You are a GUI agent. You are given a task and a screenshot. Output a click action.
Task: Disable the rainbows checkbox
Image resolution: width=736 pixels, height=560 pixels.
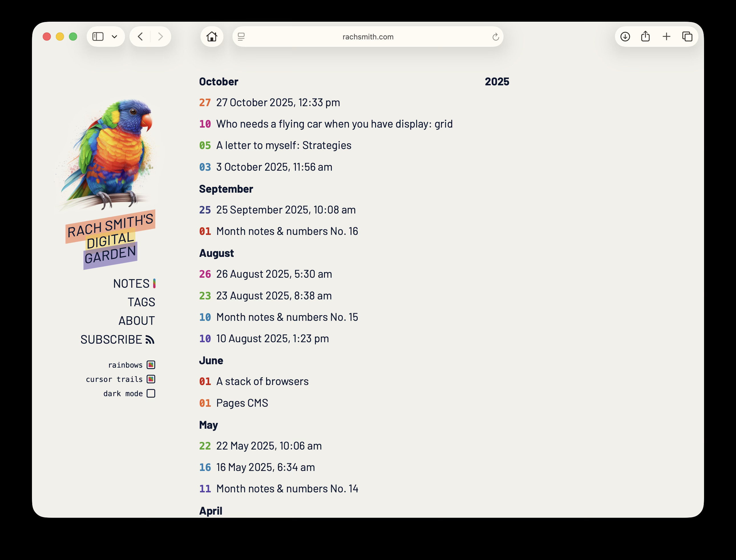point(151,365)
